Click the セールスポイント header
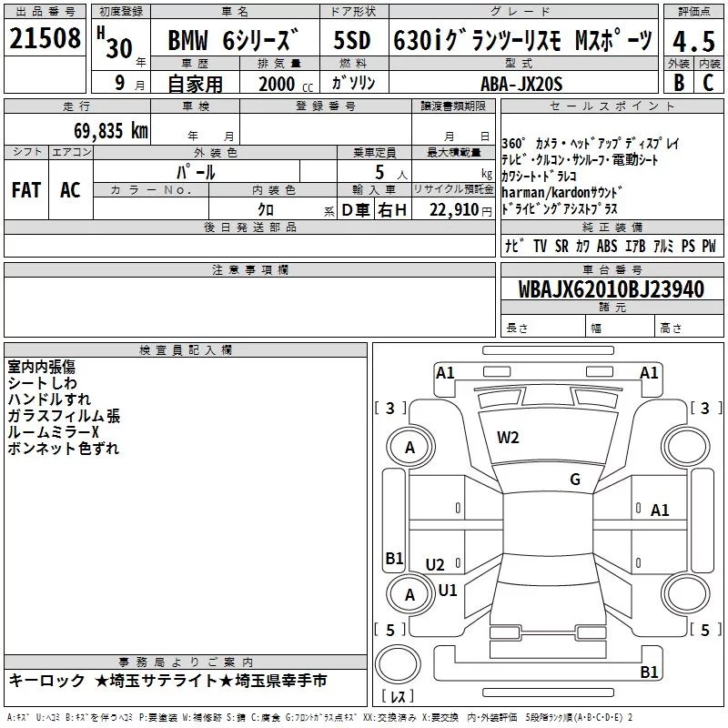 (x=612, y=106)
